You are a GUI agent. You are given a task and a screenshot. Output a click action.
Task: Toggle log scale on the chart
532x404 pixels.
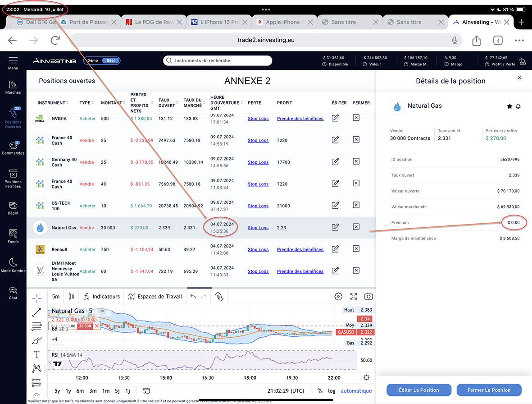pyautogui.click(x=332, y=391)
